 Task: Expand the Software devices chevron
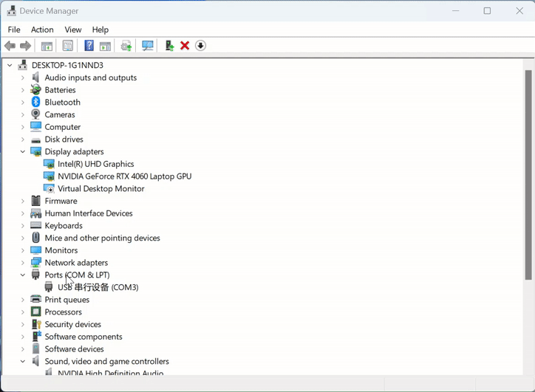(22, 348)
